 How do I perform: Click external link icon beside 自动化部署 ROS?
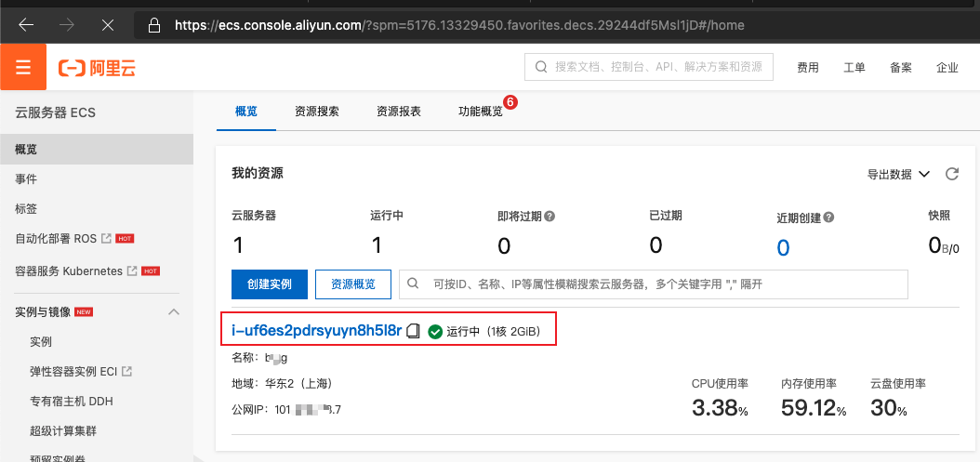(106, 238)
